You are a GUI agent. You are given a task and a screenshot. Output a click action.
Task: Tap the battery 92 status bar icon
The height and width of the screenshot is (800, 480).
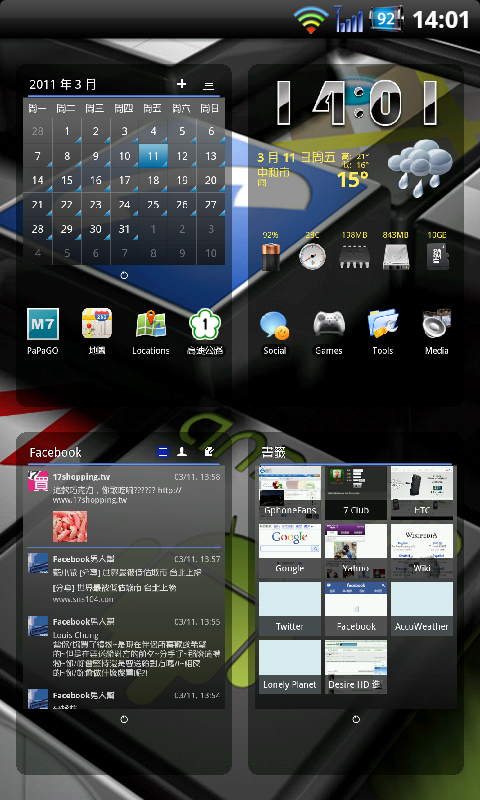[x=387, y=19]
